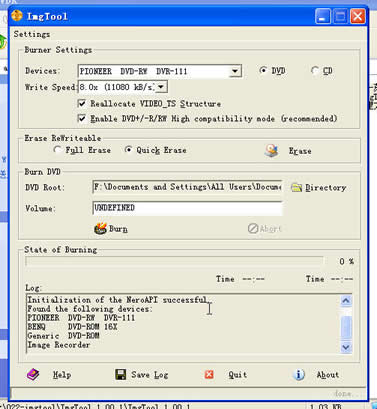Screen dimensions: 377x409
Task: Click the Help book icon
Action: (33, 375)
